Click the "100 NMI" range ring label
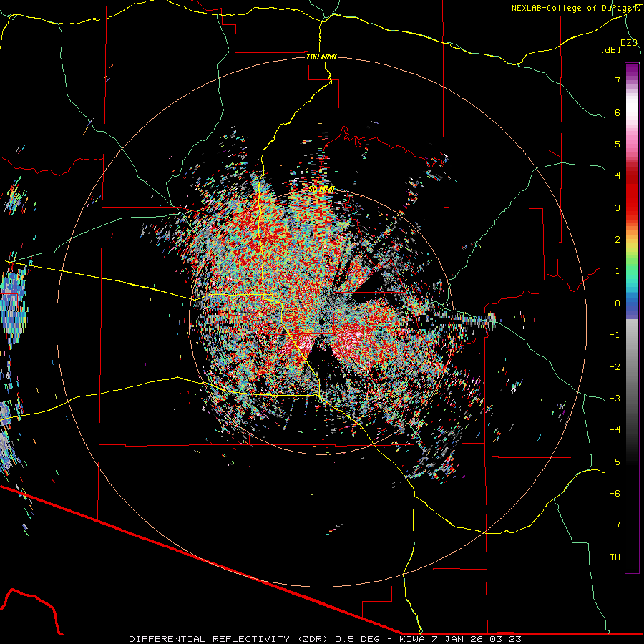Image resolution: width=644 pixels, height=644 pixels. [x=321, y=57]
